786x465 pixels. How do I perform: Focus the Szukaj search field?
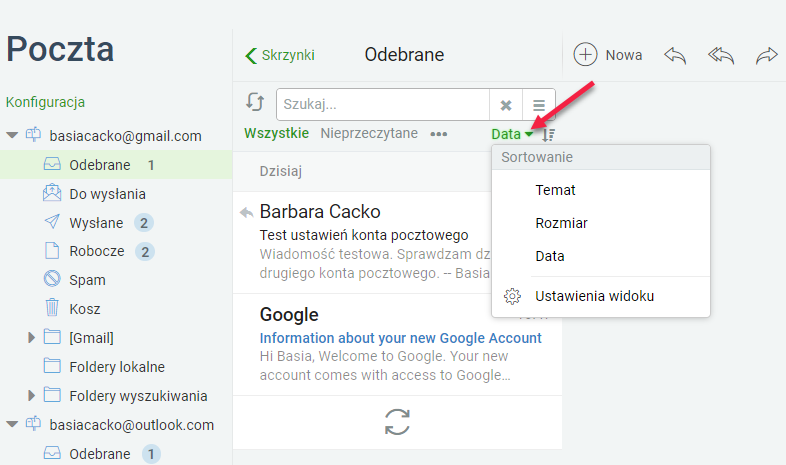coord(382,104)
